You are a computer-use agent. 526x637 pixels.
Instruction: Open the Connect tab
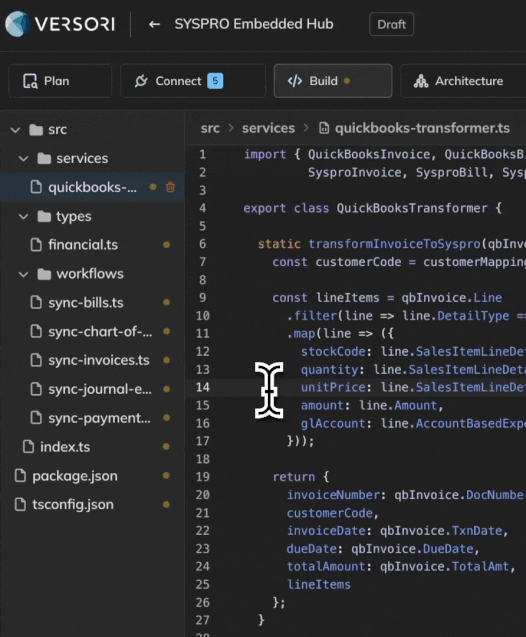point(193,81)
